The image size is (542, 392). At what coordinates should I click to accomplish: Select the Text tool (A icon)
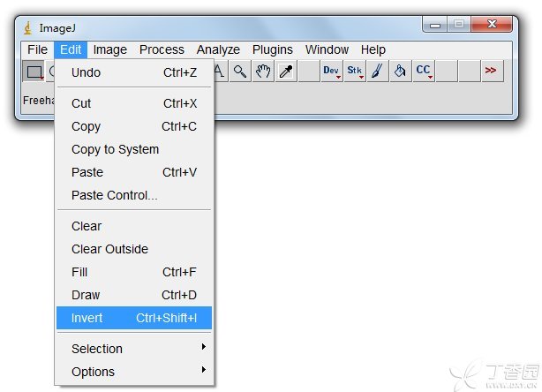[220, 72]
